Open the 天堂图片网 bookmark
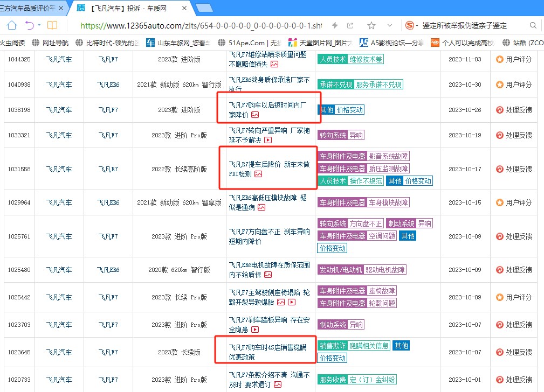The height and width of the screenshot is (392, 544). [x=321, y=43]
